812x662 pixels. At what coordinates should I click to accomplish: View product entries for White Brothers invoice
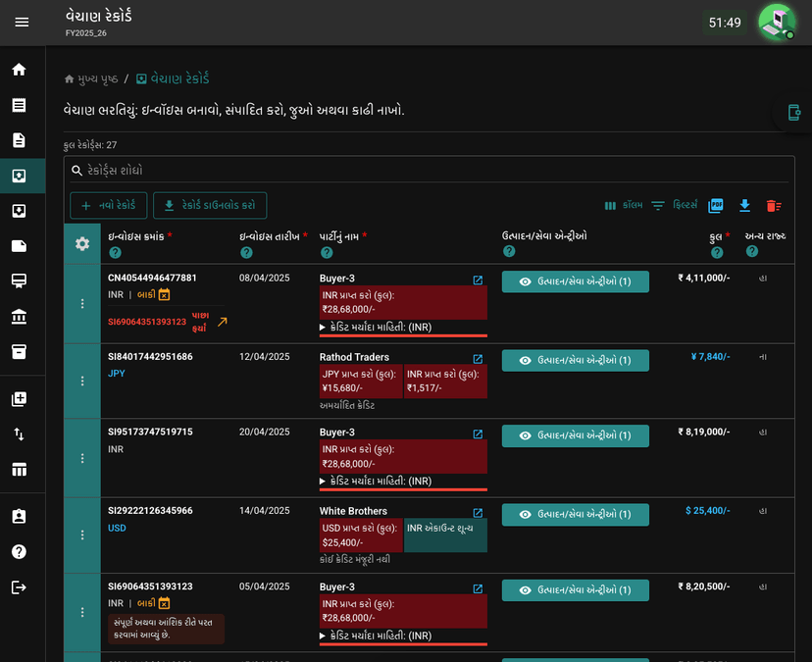pos(576,514)
